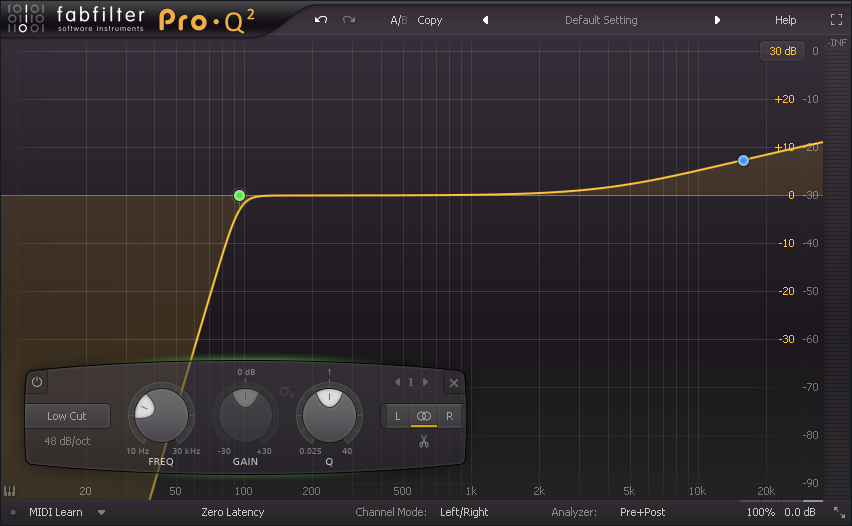852x526 pixels.
Task: Select the blue high shelf band node
Action: [743, 160]
